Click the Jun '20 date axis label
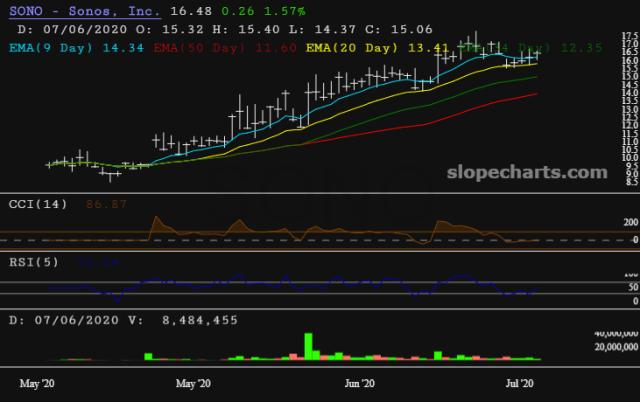640x402 pixels. click(359, 383)
